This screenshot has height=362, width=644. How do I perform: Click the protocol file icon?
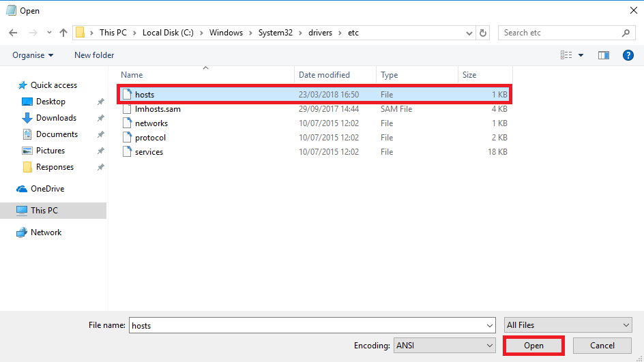[x=128, y=138]
